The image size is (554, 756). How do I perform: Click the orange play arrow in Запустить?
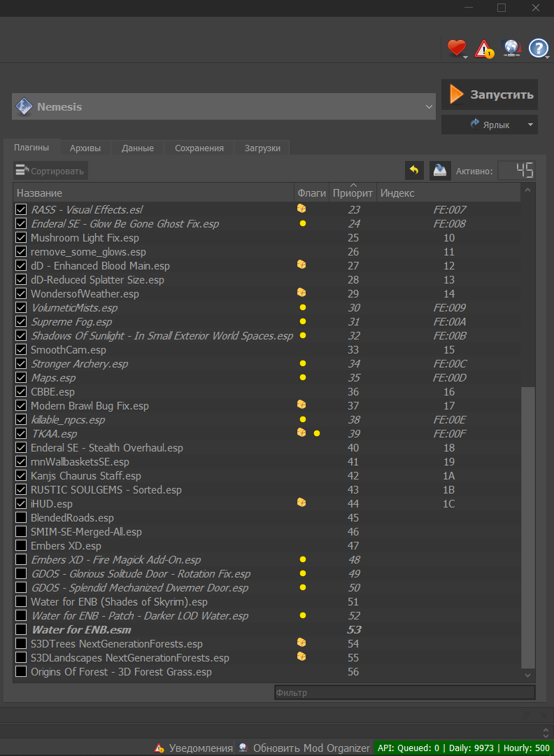[x=456, y=94]
